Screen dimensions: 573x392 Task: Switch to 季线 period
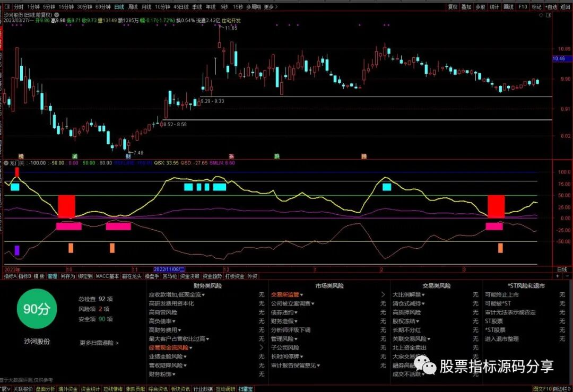point(197,7)
